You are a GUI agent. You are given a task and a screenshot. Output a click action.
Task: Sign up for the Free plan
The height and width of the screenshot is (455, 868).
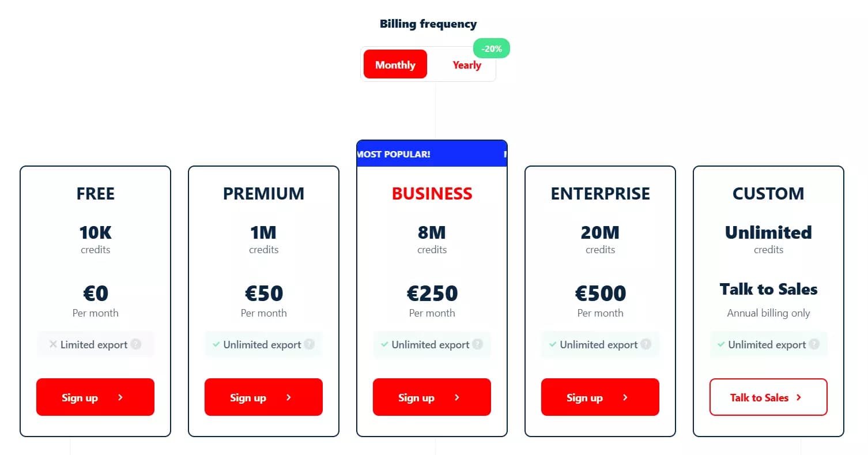click(x=95, y=397)
